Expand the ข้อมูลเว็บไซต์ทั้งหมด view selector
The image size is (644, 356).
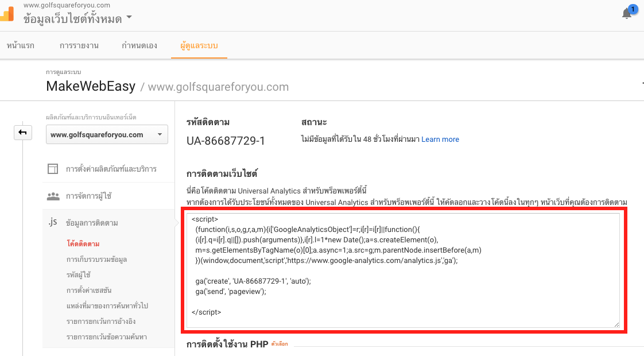[x=77, y=19]
